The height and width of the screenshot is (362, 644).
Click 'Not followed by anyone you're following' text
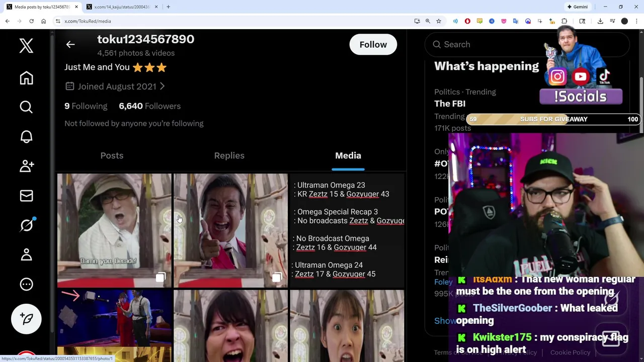(134, 123)
